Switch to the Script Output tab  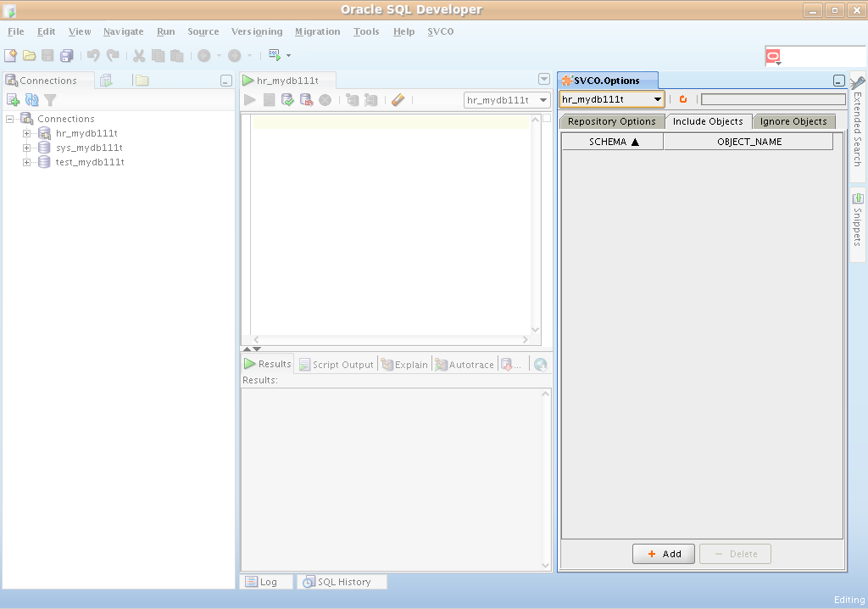coord(337,365)
